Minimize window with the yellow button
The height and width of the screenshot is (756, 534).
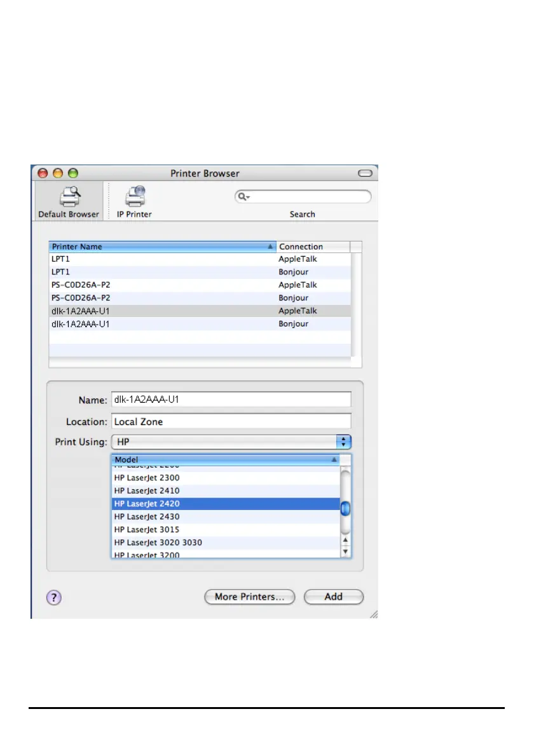58,173
